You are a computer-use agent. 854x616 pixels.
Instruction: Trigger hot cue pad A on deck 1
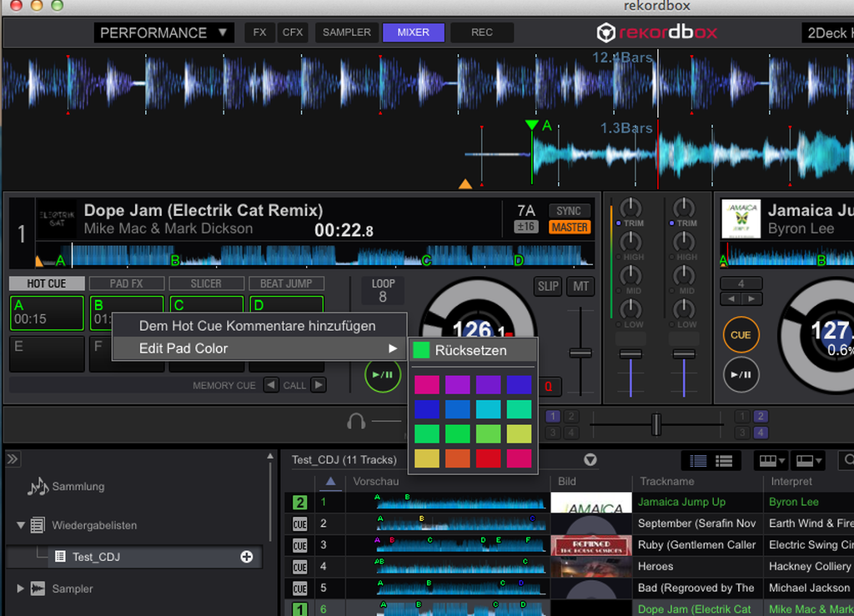click(46, 313)
